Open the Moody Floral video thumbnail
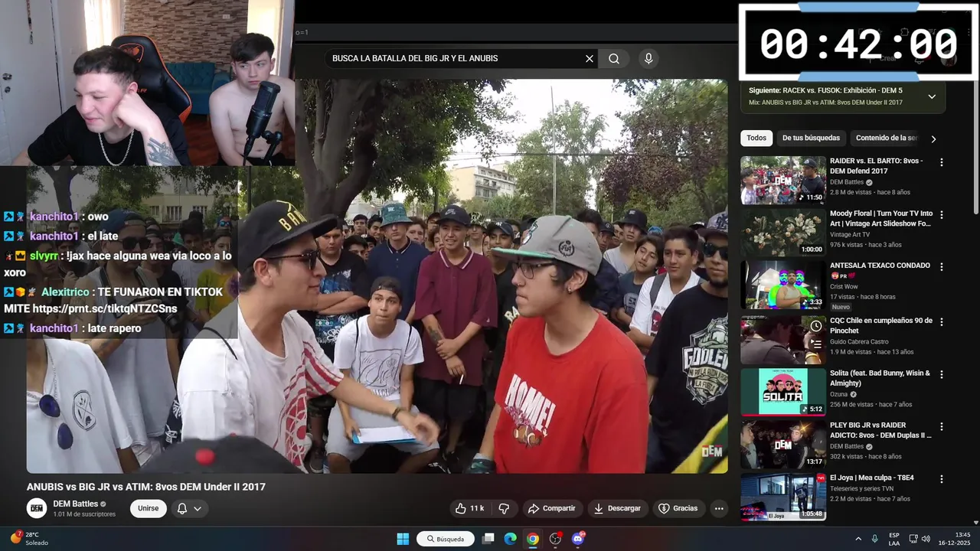This screenshot has width=980, height=551. coord(783,233)
